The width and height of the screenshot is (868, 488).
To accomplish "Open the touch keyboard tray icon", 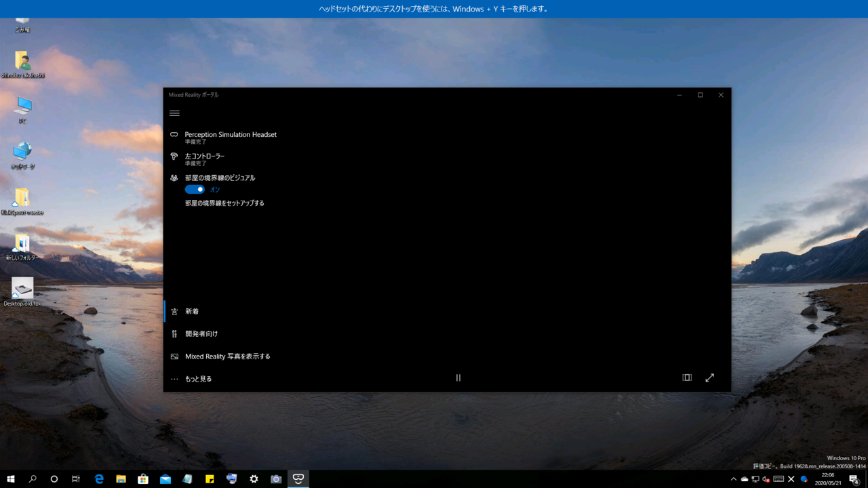I will (778, 479).
